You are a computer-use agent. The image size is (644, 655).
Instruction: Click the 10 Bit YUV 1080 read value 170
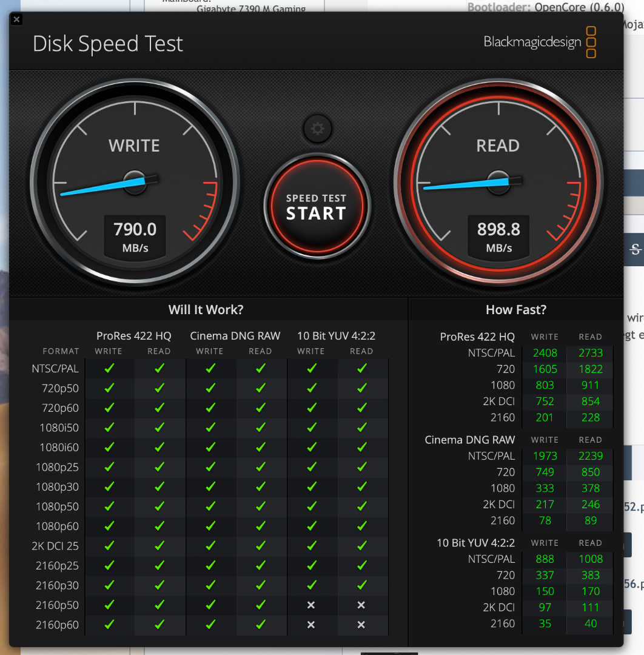(591, 591)
